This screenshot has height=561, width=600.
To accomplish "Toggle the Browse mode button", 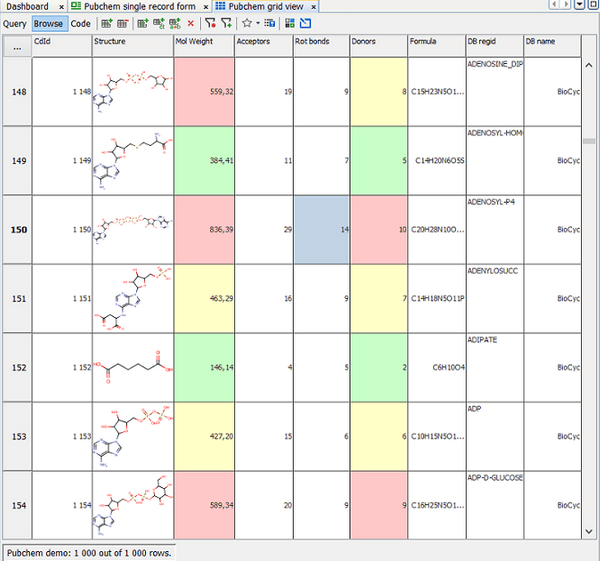I will point(48,23).
